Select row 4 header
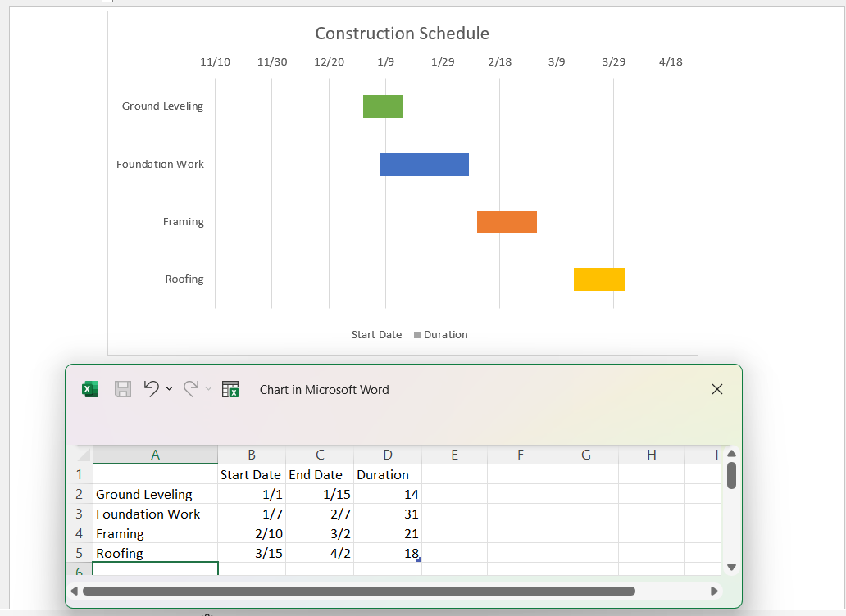This screenshot has height=616, width=846. [80, 533]
